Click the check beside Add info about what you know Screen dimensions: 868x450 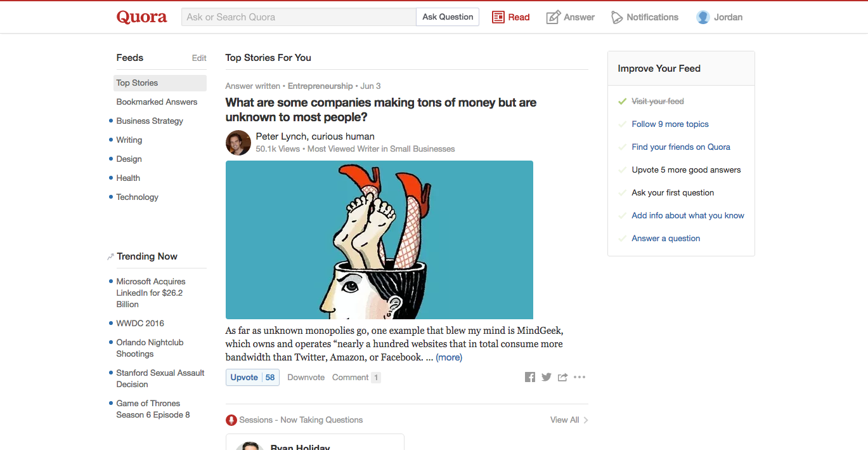(622, 216)
